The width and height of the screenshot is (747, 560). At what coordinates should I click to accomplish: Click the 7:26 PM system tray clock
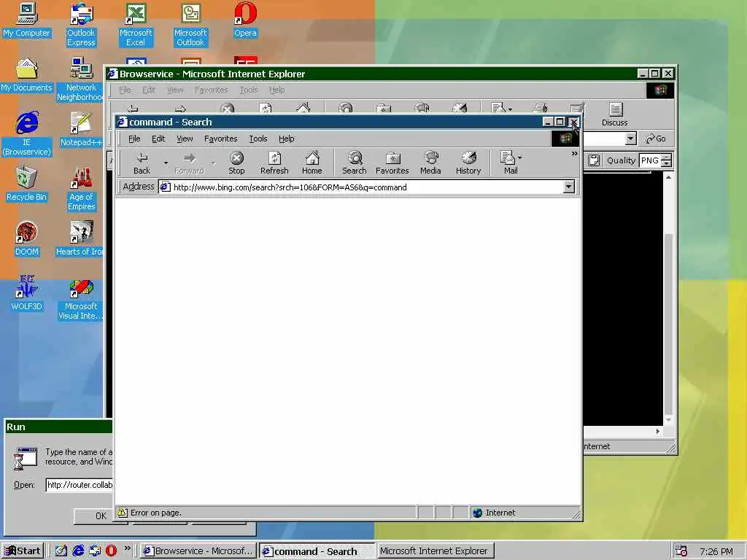click(x=716, y=551)
